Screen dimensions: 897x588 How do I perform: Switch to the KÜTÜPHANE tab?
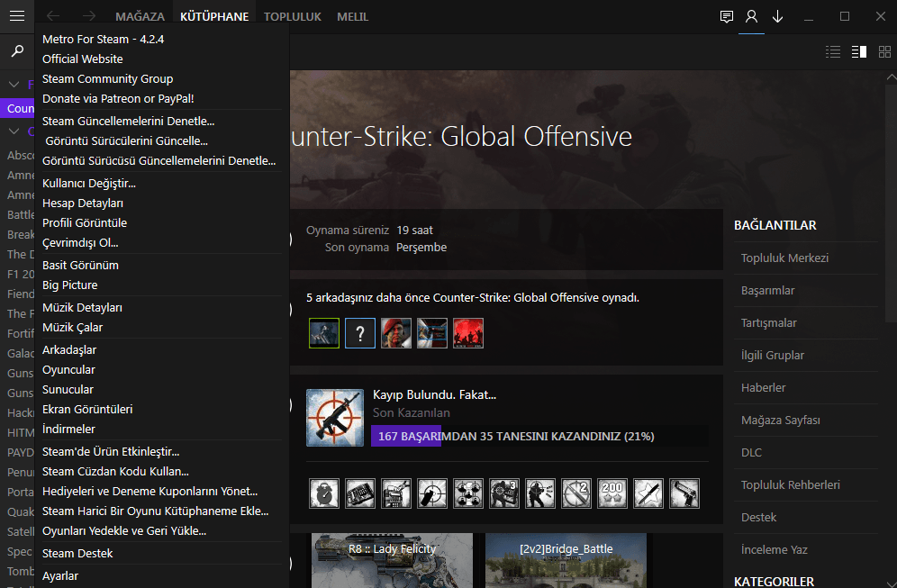pos(214,17)
